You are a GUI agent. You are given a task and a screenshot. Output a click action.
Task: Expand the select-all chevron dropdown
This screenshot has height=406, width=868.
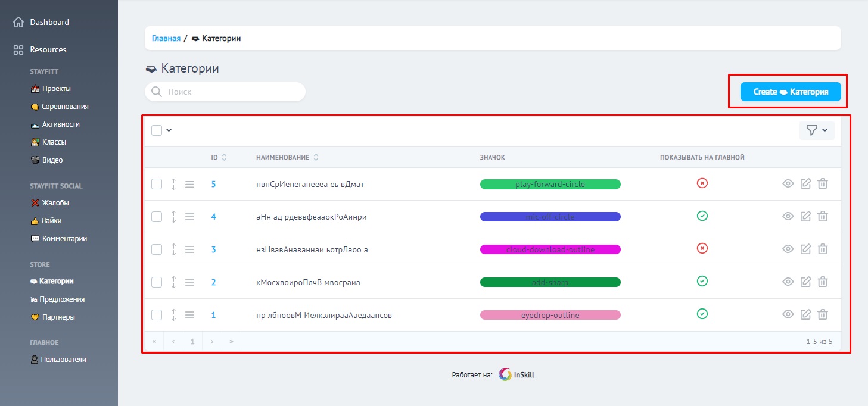pyautogui.click(x=169, y=130)
